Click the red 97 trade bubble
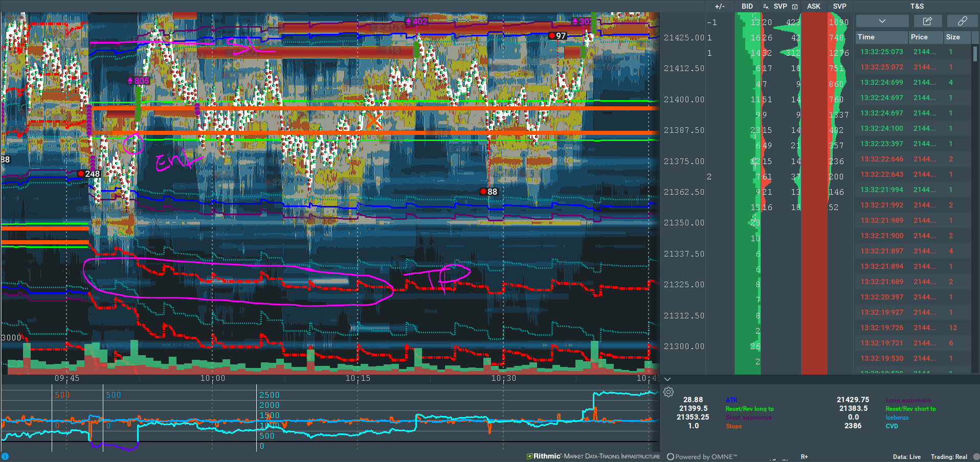 [558, 36]
